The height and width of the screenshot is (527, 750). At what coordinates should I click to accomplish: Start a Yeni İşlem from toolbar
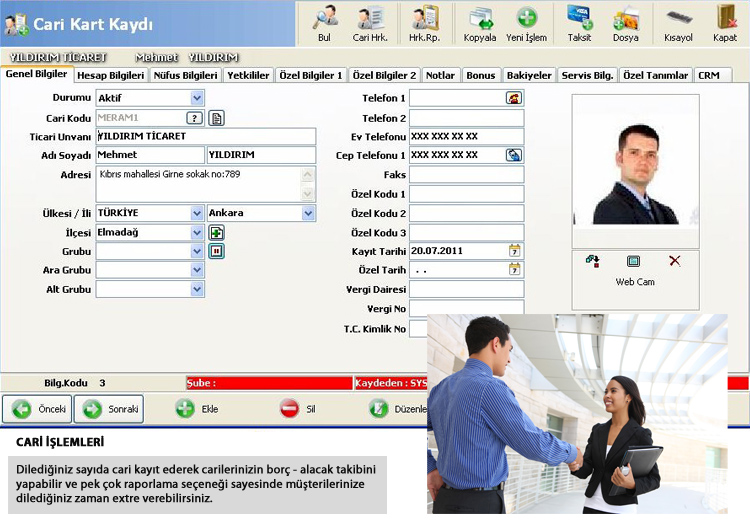coord(526,22)
